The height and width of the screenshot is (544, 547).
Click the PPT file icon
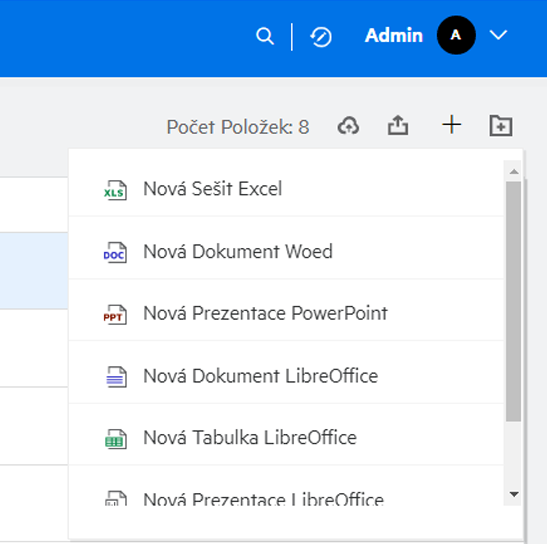point(115,314)
